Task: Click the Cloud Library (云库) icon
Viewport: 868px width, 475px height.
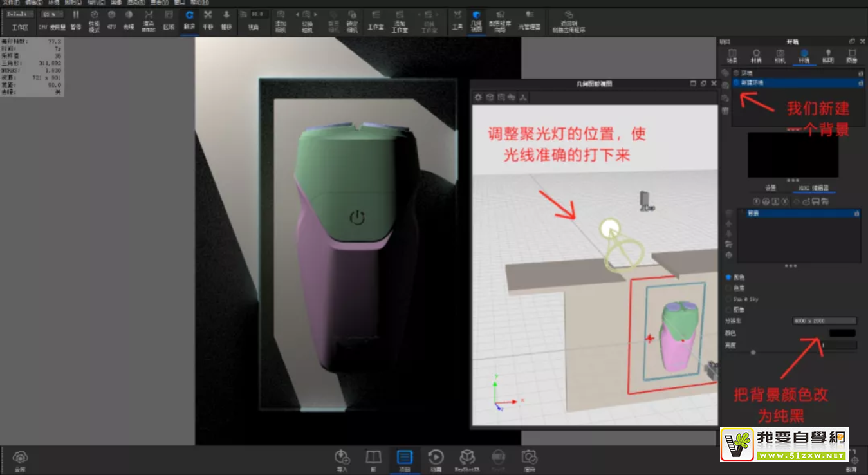Action: coord(20,458)
